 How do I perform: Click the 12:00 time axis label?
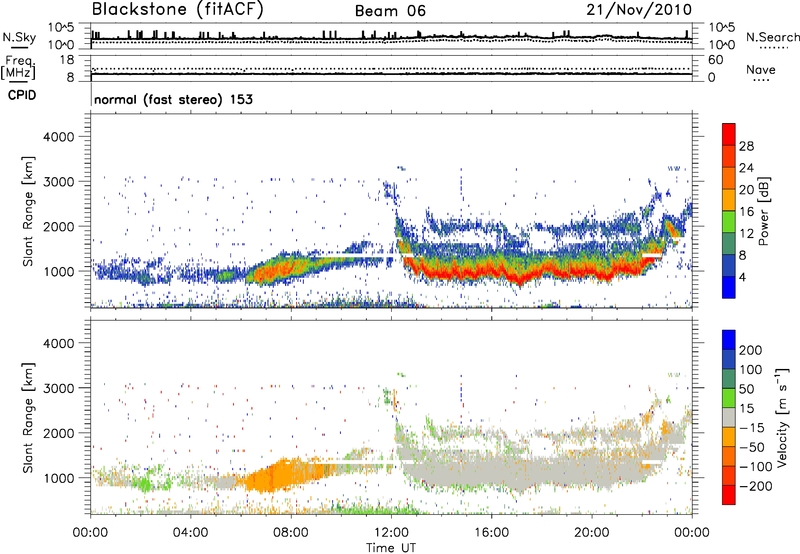[391, 533]
